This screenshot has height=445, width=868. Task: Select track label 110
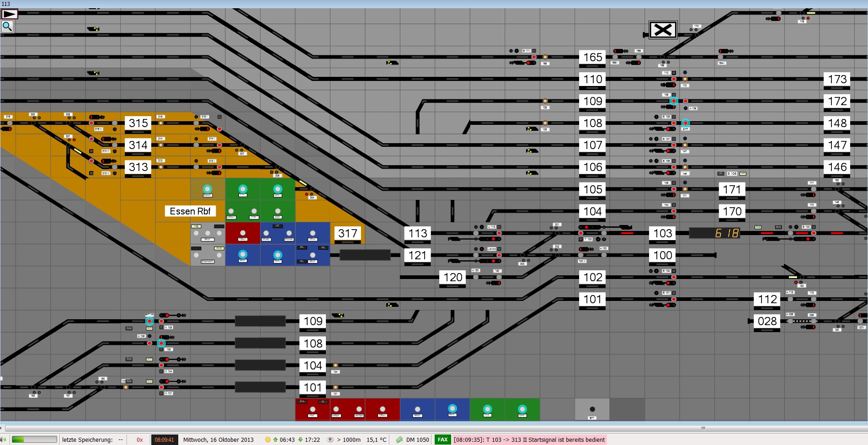pos(592,79)
